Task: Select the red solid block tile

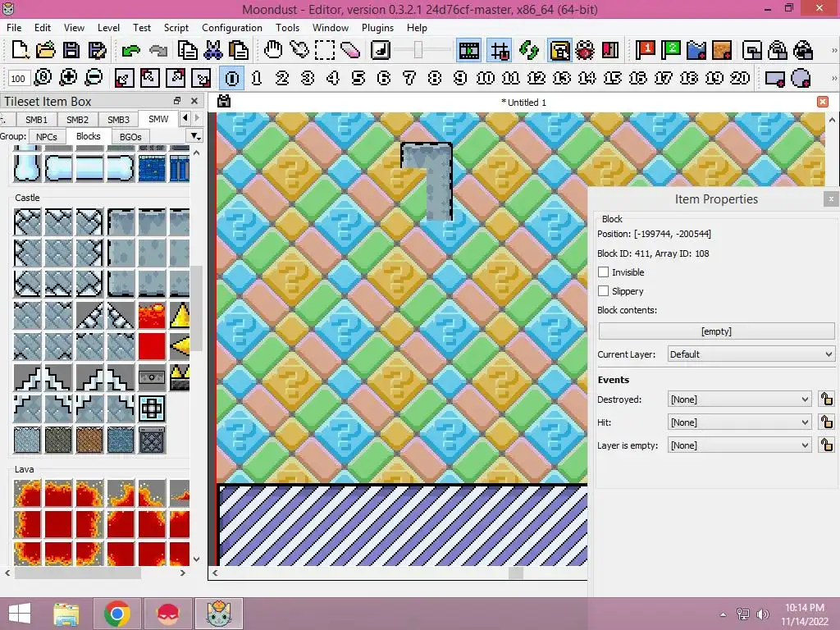Action: (x=152, y=346)
